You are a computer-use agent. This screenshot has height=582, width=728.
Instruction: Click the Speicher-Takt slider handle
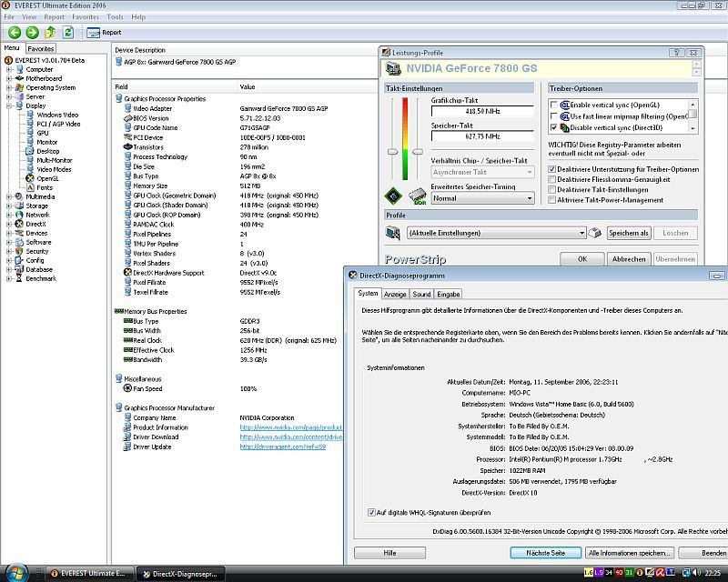point(418,152)
